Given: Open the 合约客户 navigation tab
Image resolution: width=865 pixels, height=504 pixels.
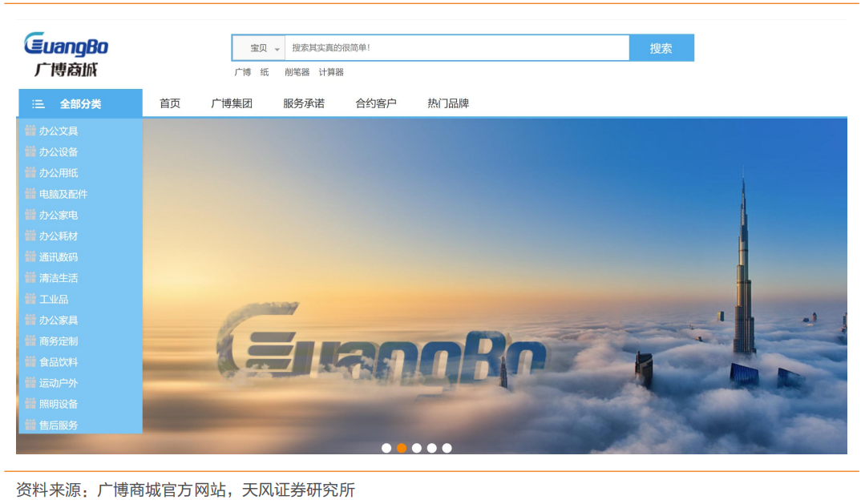Looking at the screenshot, I should [376, 103].
